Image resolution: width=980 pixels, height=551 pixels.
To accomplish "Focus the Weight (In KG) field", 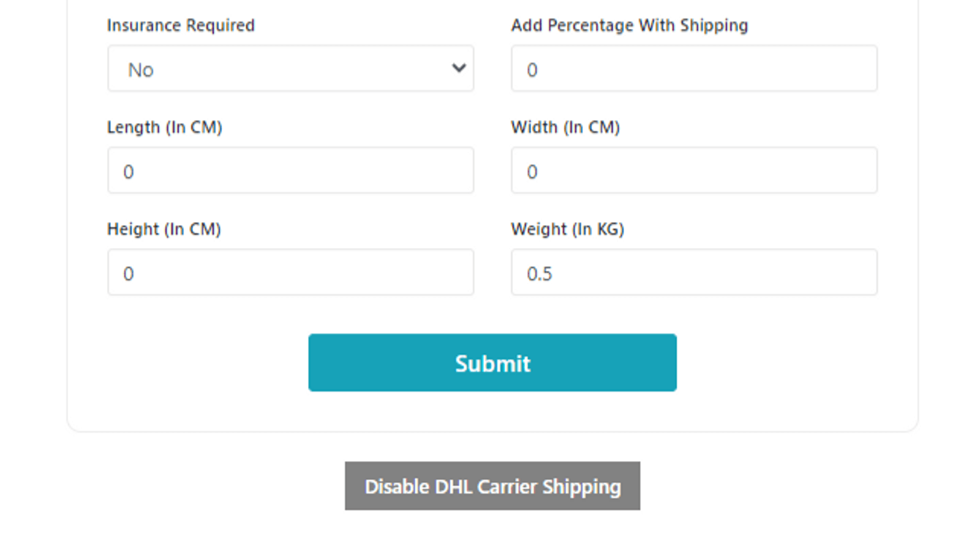I will (x=694, y=272).
